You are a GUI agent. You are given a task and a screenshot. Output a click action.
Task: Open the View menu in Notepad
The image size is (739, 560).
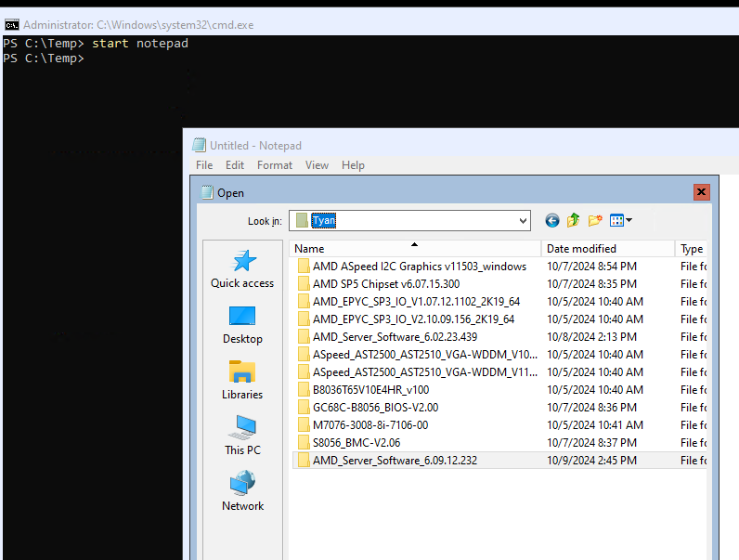click(x=317, y=165)
